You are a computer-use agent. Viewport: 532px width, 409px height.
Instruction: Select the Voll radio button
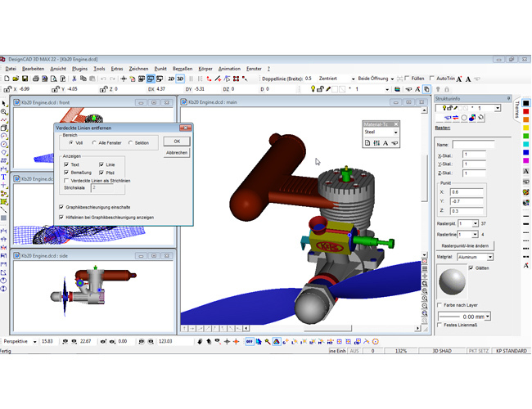[71, 143]
